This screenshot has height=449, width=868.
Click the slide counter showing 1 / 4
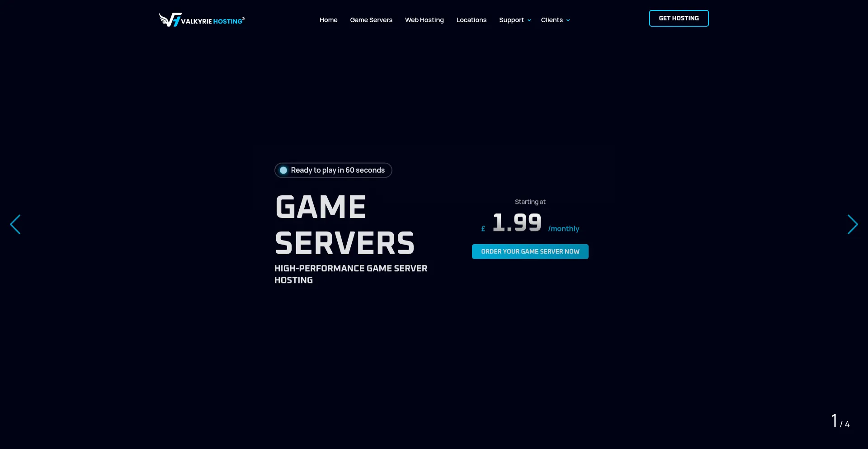pyautogui.click(x=840, y=421)
